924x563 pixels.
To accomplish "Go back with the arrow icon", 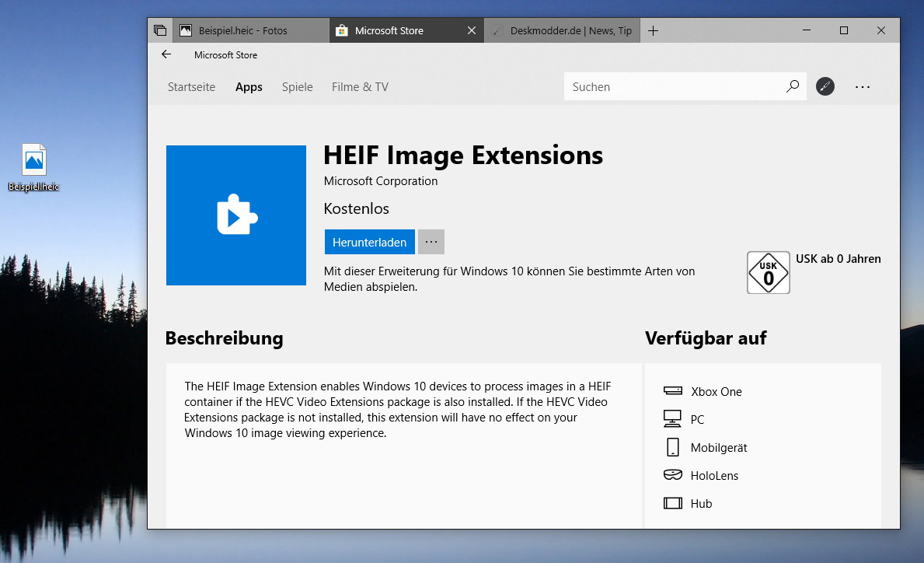I will [x=166, y=54].
